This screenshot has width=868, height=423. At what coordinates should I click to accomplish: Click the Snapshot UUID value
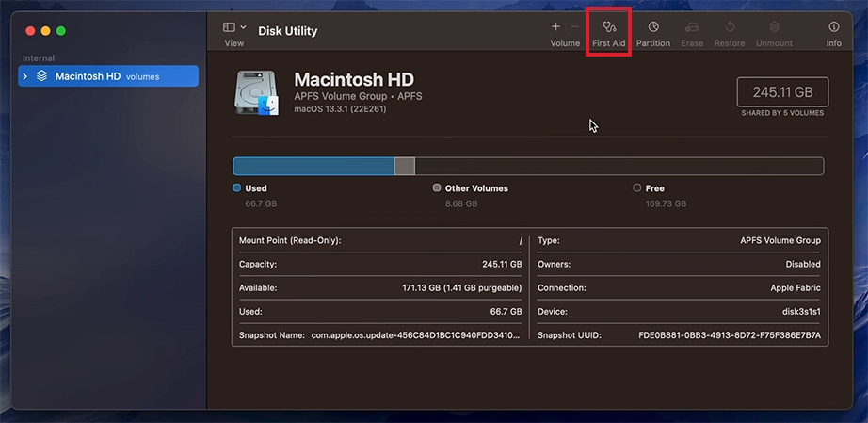click(730, 335)
